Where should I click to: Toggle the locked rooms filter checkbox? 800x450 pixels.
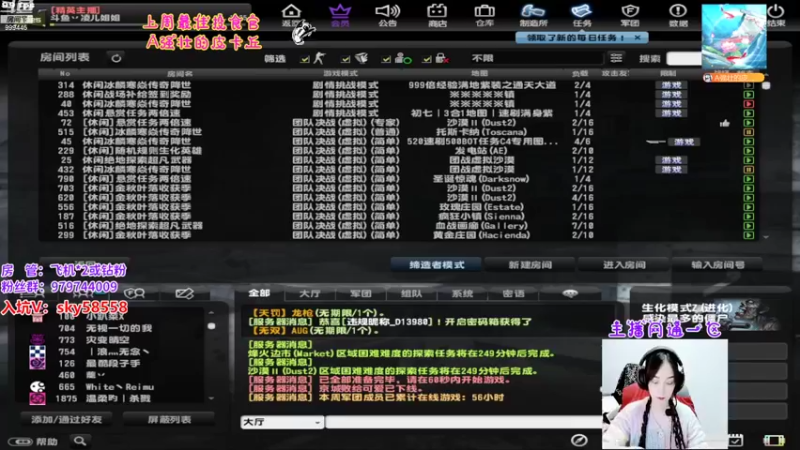coord(427,59)
